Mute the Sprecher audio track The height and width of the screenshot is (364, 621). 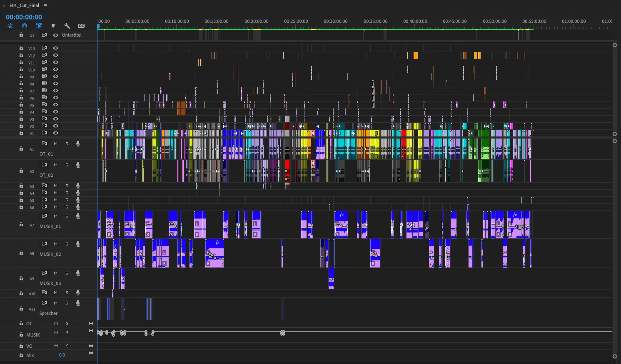coord(55,303)
